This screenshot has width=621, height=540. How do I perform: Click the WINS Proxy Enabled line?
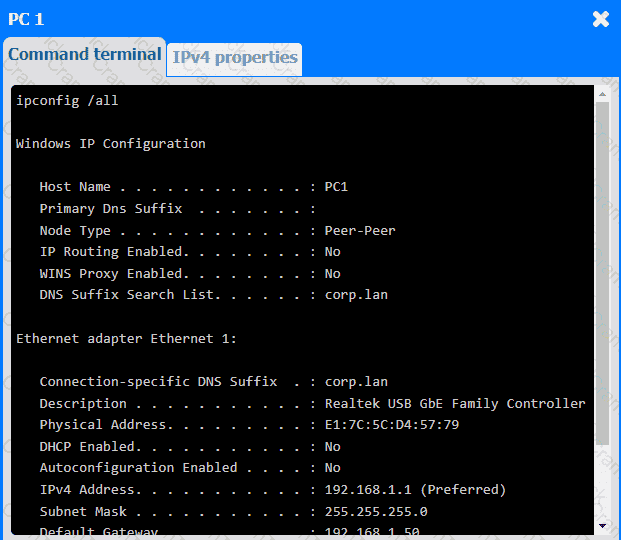point(190,274)
